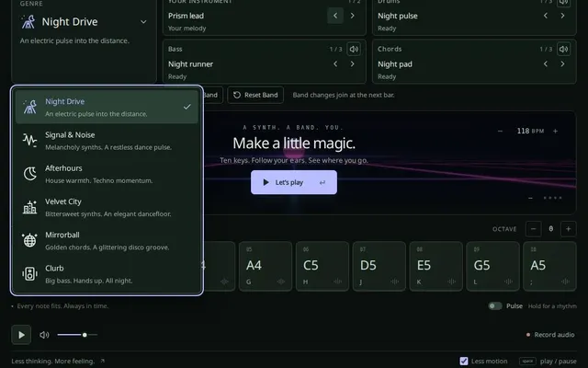The width and height of the screenshot is (588, 368).
Task: Lower the octave with minus button
Action: pos(533,229)
